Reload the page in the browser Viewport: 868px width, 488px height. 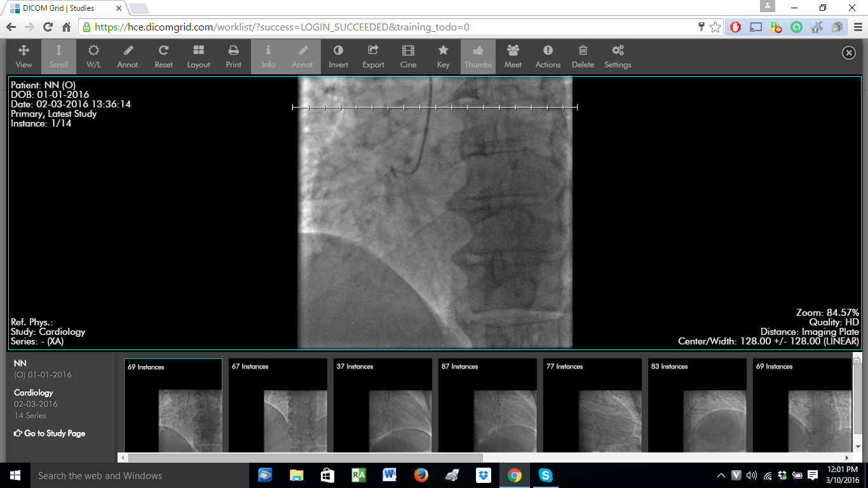pos(48,27)
